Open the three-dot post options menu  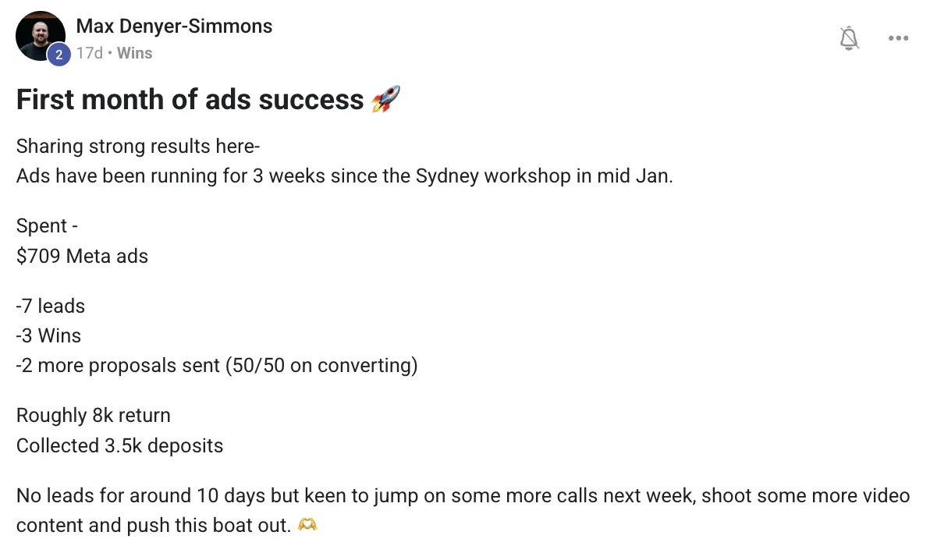click(x=898, y=38)
